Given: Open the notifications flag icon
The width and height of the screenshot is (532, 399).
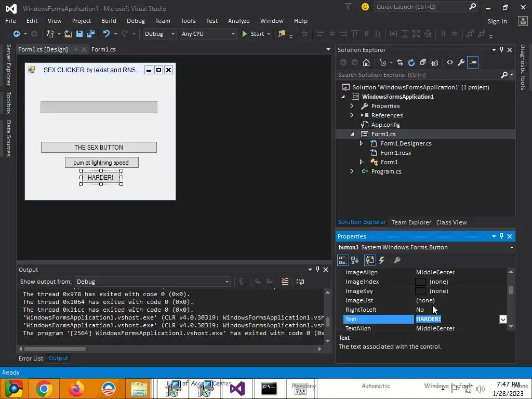Looking at the screenshot, I should click(349, 6).
